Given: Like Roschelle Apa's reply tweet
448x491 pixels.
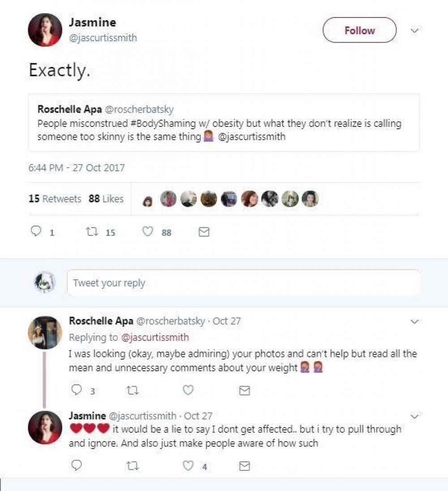Looking at the screenshot, I should point(188,391).
